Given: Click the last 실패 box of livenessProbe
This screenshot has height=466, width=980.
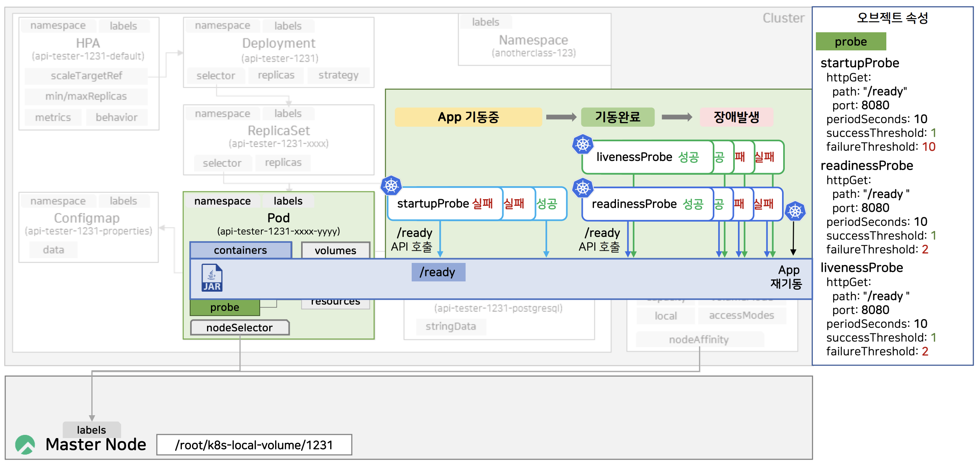Looking at the screenshot, I should click(x=769, y=157).
